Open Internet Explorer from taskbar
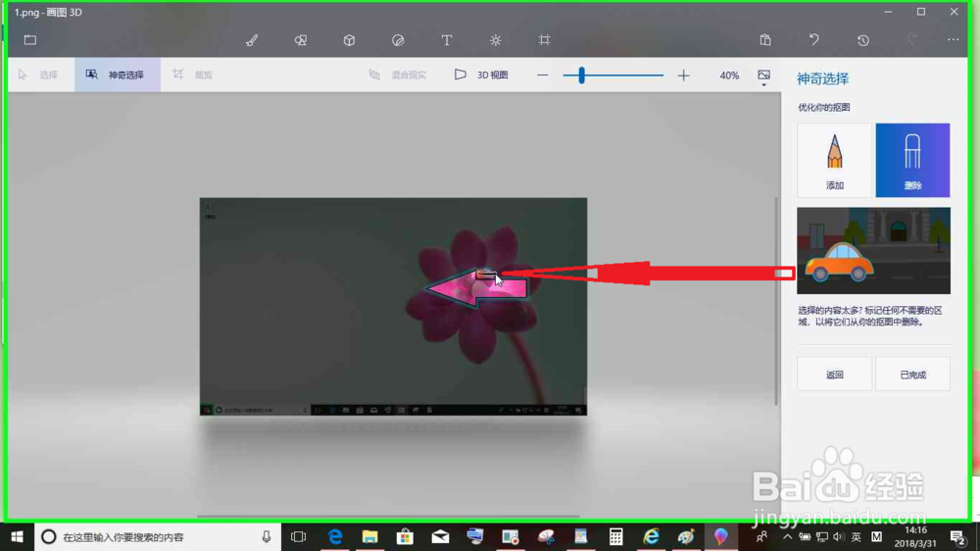The width and height of the screenshot is (980, 551). tap(651, 536)
